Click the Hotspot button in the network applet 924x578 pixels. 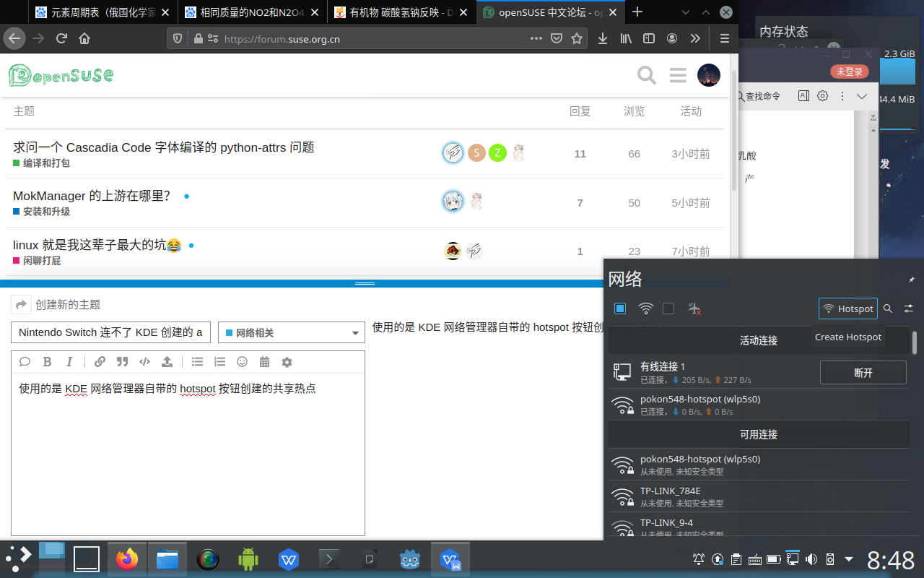coord(847,309)
